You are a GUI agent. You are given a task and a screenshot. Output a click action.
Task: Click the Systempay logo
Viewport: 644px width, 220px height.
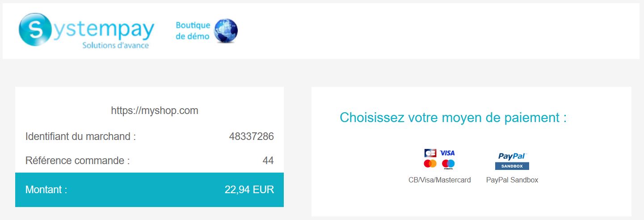click(86, 30)
